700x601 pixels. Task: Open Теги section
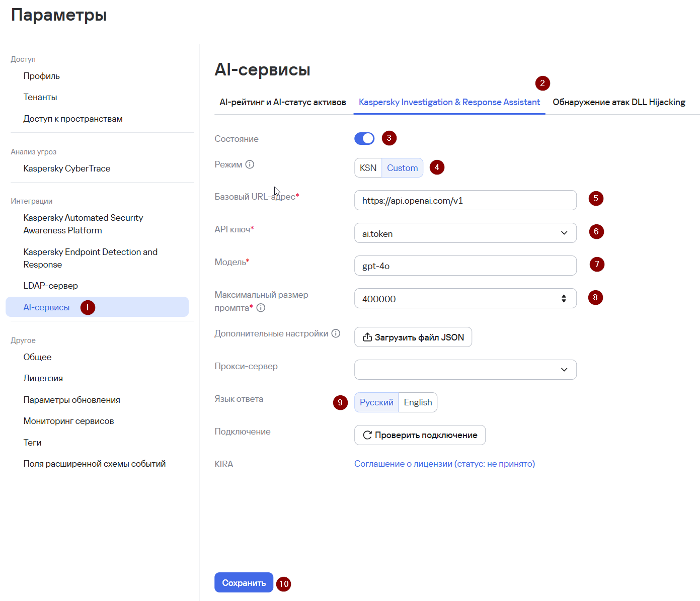pos(33,443)
